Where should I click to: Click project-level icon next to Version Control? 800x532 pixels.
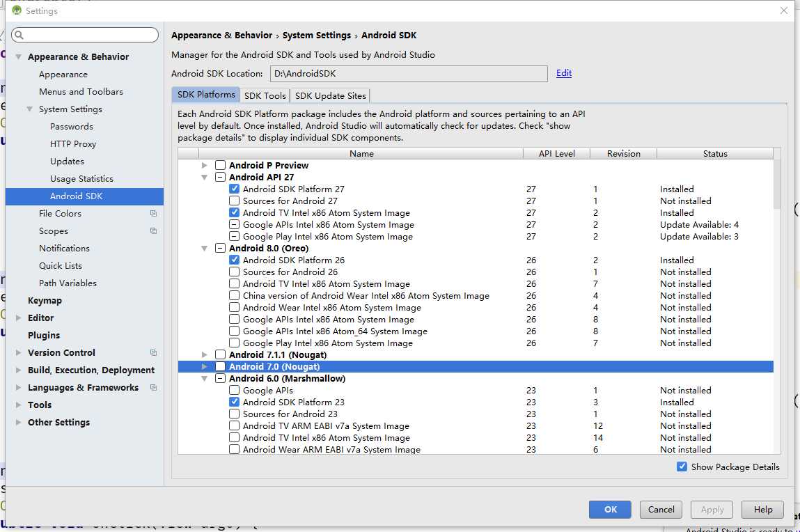coord(153,352)
